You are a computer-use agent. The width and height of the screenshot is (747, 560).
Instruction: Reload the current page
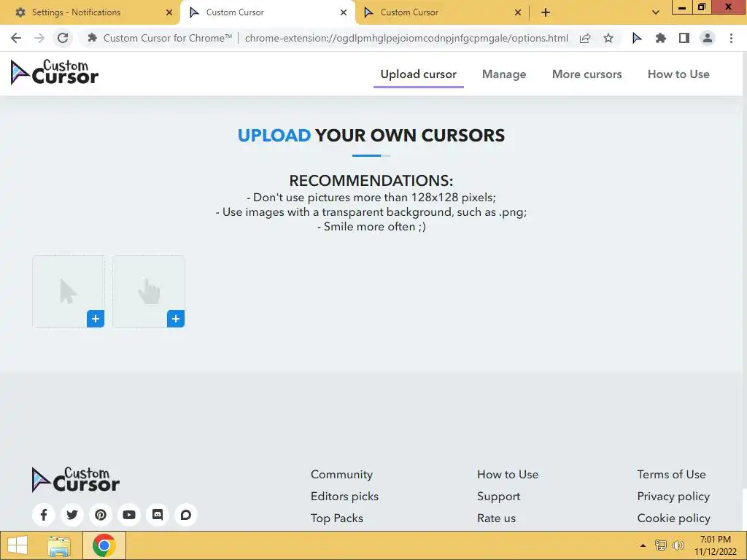tap(63, 38)
